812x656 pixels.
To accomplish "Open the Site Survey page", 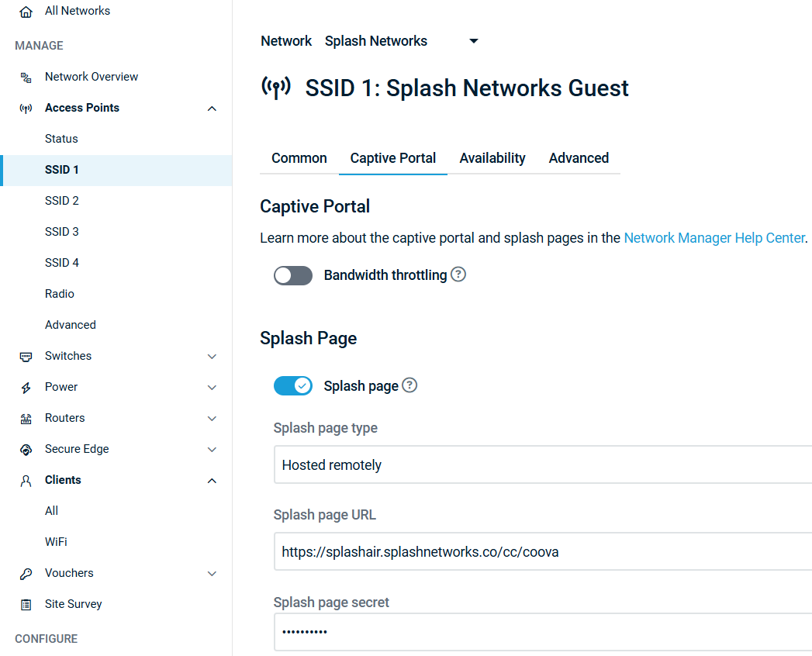I will pyautogui.click(x=74, y=604).
